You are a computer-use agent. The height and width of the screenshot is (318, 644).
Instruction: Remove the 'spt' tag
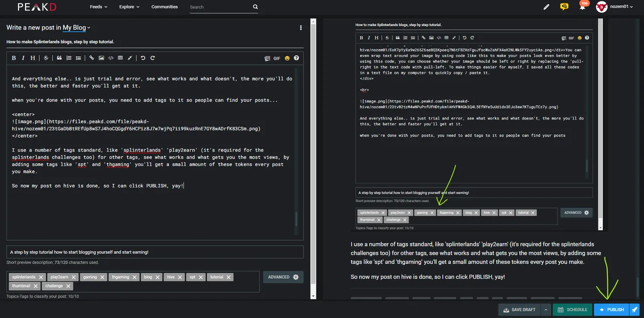[201, 277]
